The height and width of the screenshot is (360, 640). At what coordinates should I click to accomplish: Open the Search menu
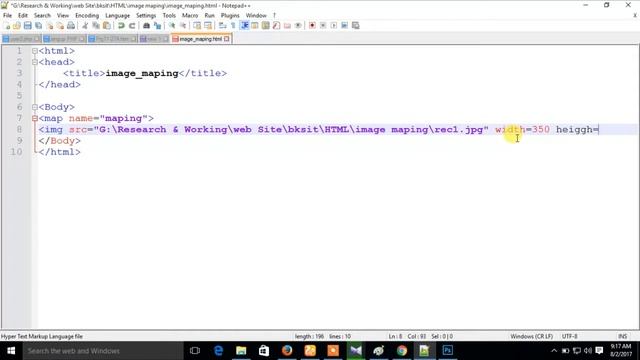[42, 16]
